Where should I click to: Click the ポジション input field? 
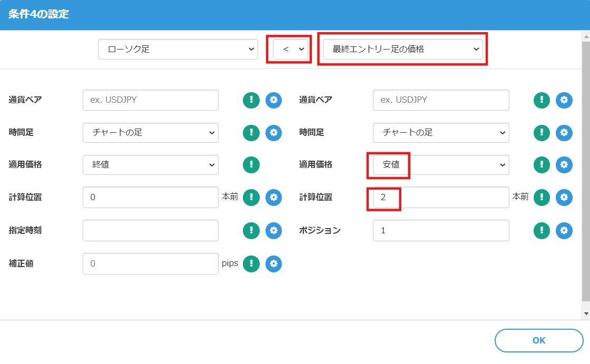tap(440, 230)
